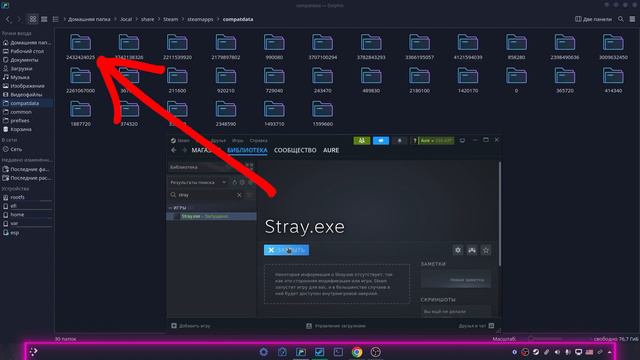Select Stray.exe in Steam game list
The height and width of the screenshot is (360, 640).
point(211,216)
